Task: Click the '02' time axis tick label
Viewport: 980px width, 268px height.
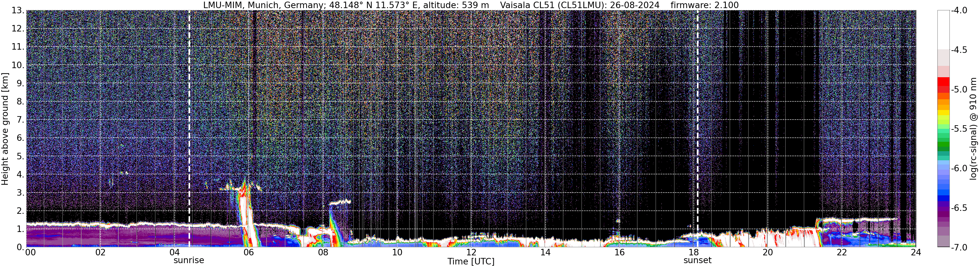Action: point(100,252)
